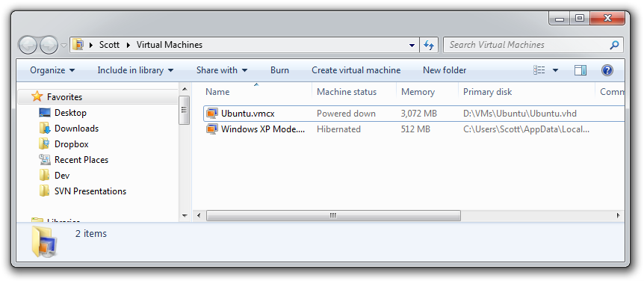Open the Include in library dropdown
Image resolution: width=644 pixels, height=281 pixels.
point(135,70)
